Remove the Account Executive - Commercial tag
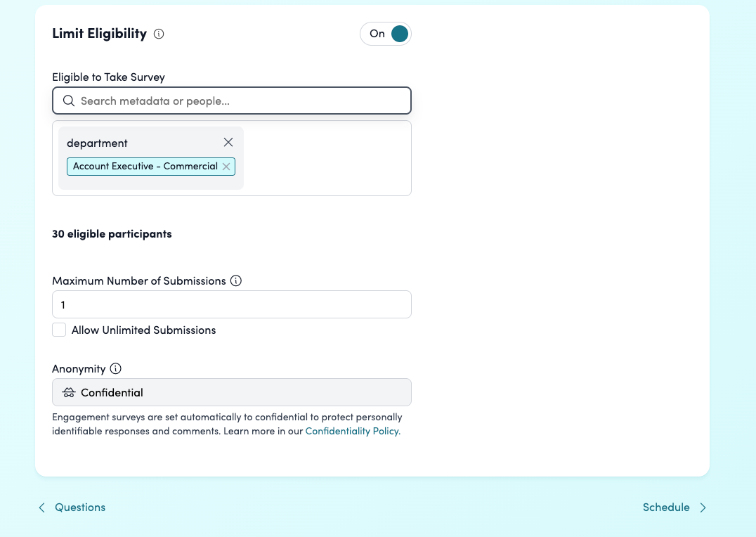The image size is (756, 537). coord(226,167)
